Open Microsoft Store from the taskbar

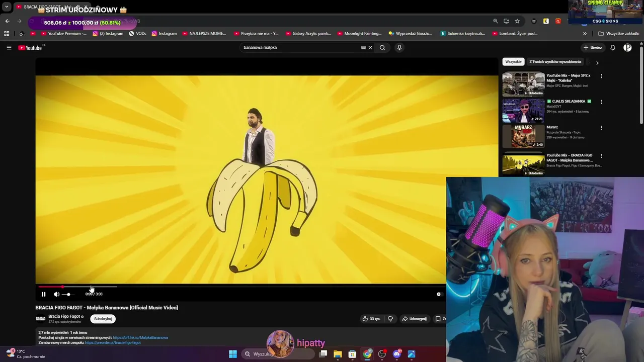click(x=352, y=354)
